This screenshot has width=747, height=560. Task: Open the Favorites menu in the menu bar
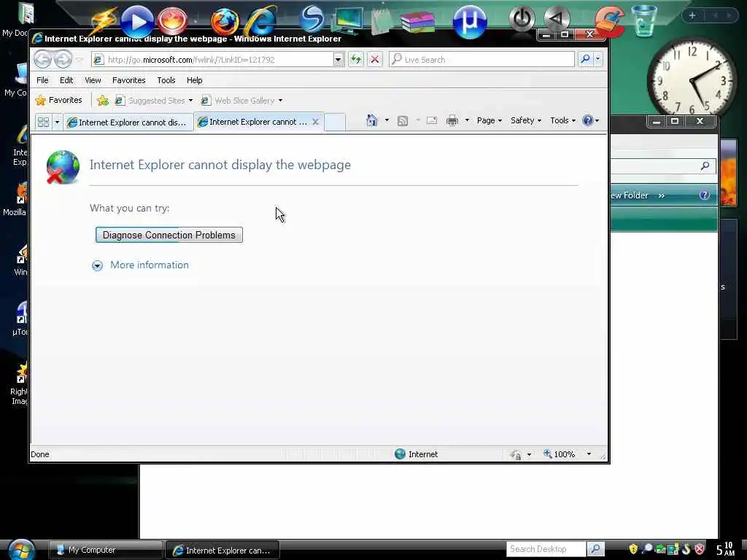pyautogui.click(x=128, y=80)
